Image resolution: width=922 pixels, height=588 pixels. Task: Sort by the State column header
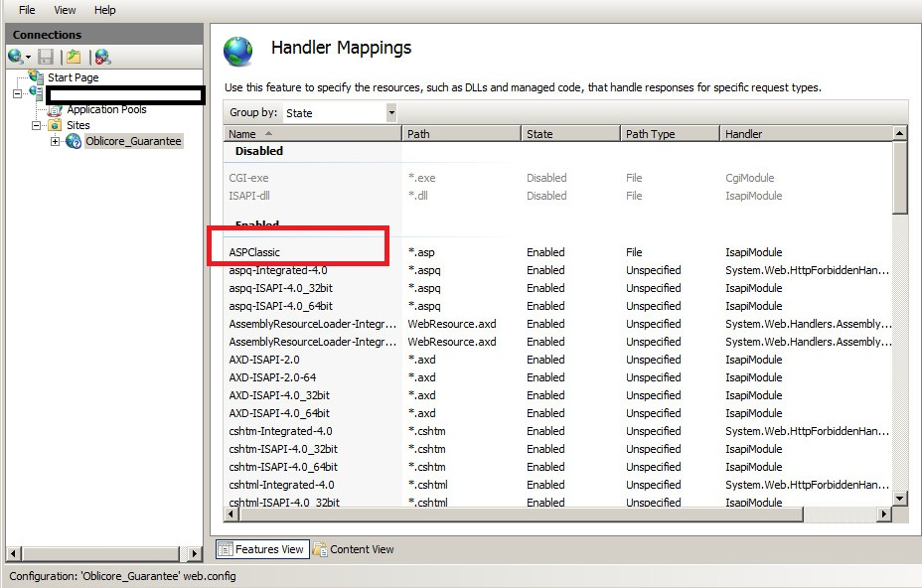tap(571, 134)
